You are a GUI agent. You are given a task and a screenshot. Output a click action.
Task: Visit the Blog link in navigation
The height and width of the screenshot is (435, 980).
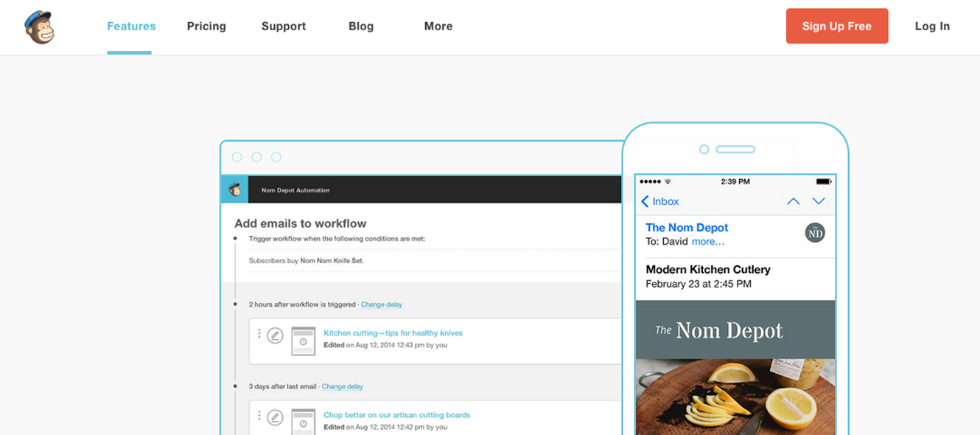361,27
